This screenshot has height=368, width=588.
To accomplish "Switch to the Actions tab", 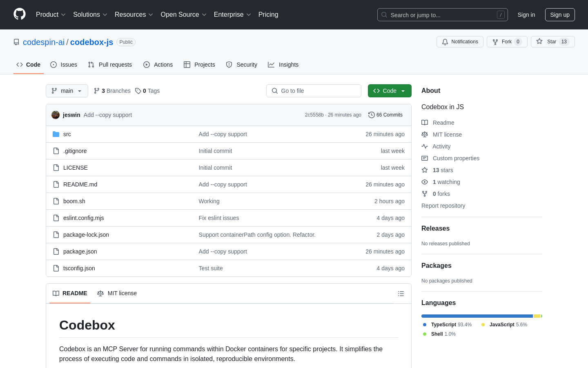I will (x=158, y=65).
